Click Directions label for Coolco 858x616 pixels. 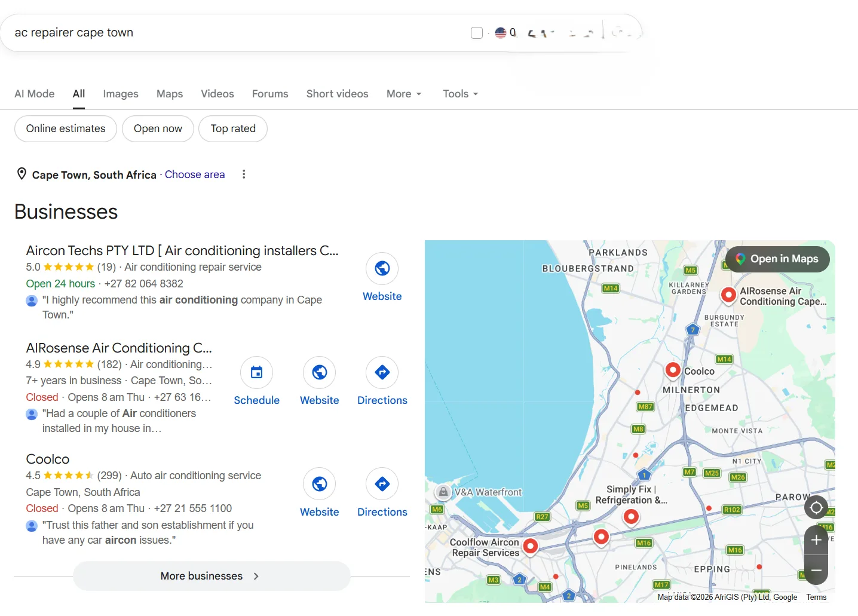click(382, 512)
